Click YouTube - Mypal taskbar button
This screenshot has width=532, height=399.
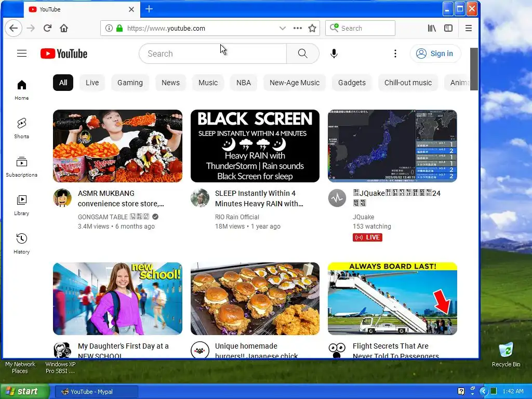click(96, 392)
